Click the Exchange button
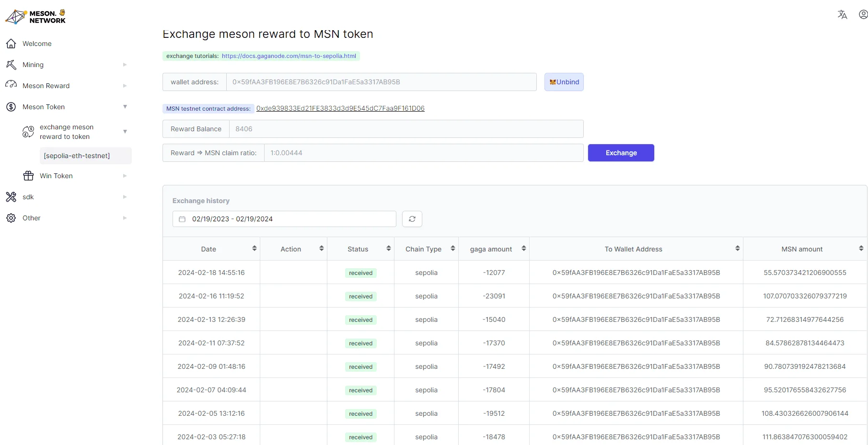Image resolution: width=868 pixels, height=445 pixels. [621, 153]
